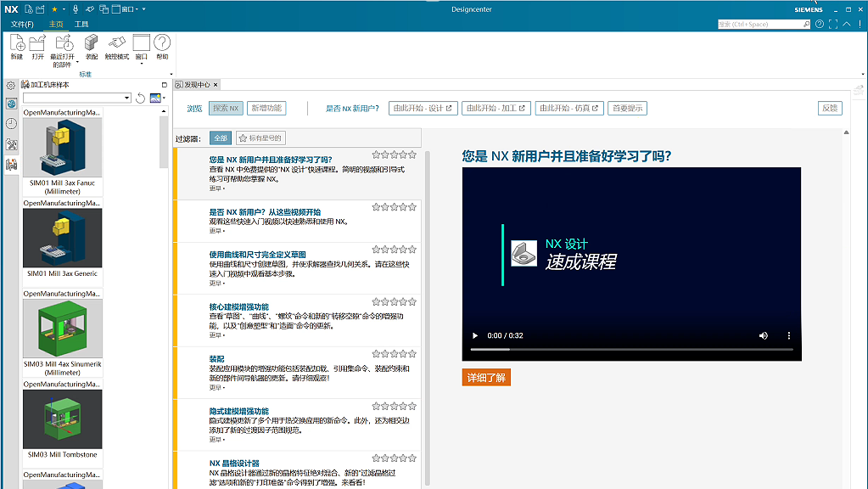Screen dimensions: 868x489
Task: Close the 发现中心 tab
Action: point(216,85)
